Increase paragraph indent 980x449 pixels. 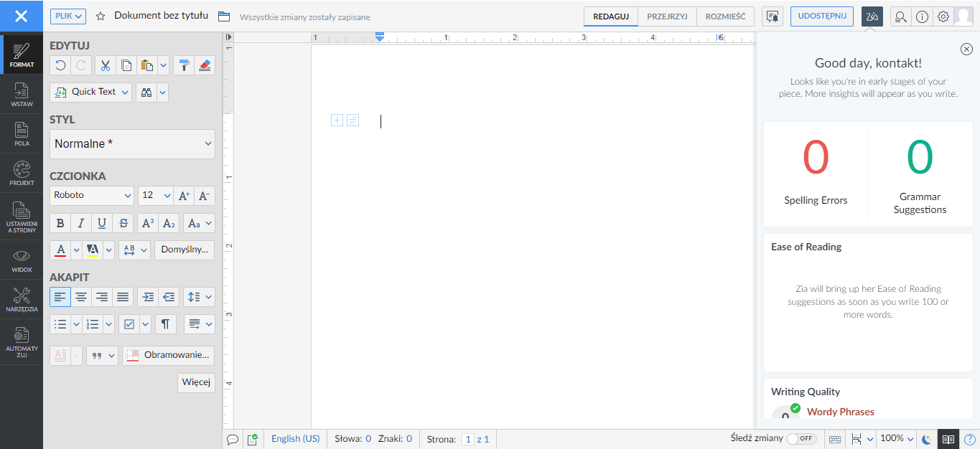point(148,296)
